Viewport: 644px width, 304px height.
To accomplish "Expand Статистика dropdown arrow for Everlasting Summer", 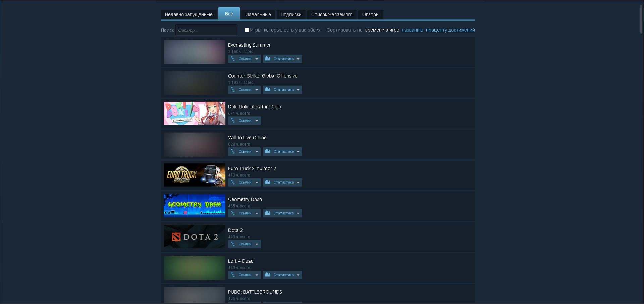I will [x=298, y=59].
